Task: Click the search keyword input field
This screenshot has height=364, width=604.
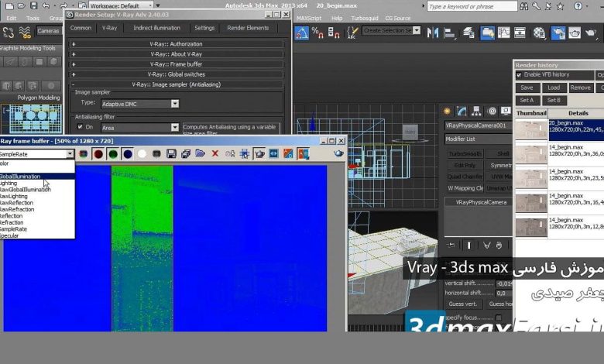Action: click(472, 6)
